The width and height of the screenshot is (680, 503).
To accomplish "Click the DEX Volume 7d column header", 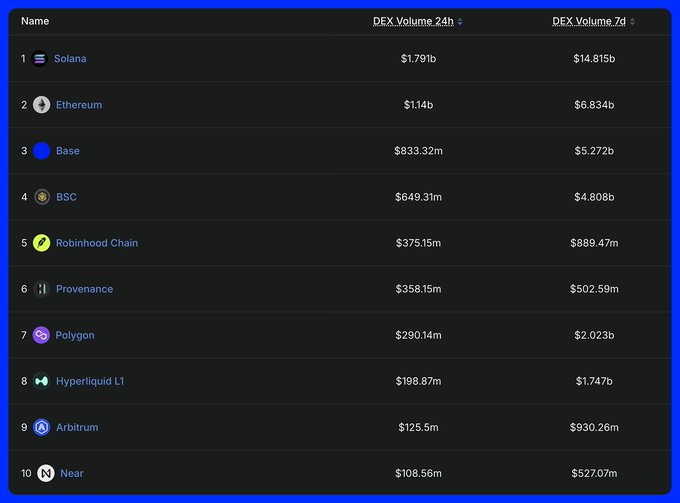I will [589, 21].
